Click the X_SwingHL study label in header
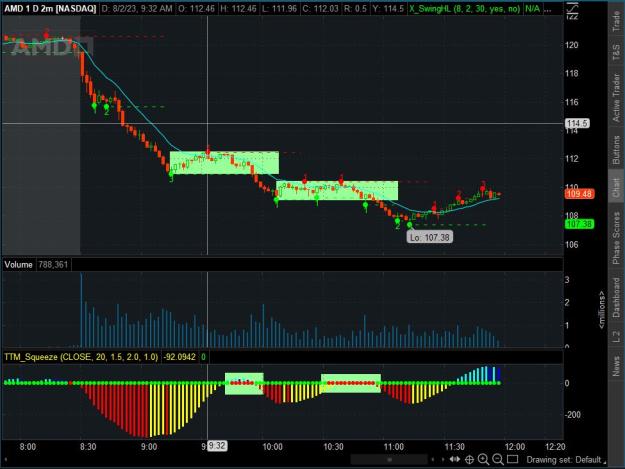Viewport: 625px width, 469px height. [465, 8]
